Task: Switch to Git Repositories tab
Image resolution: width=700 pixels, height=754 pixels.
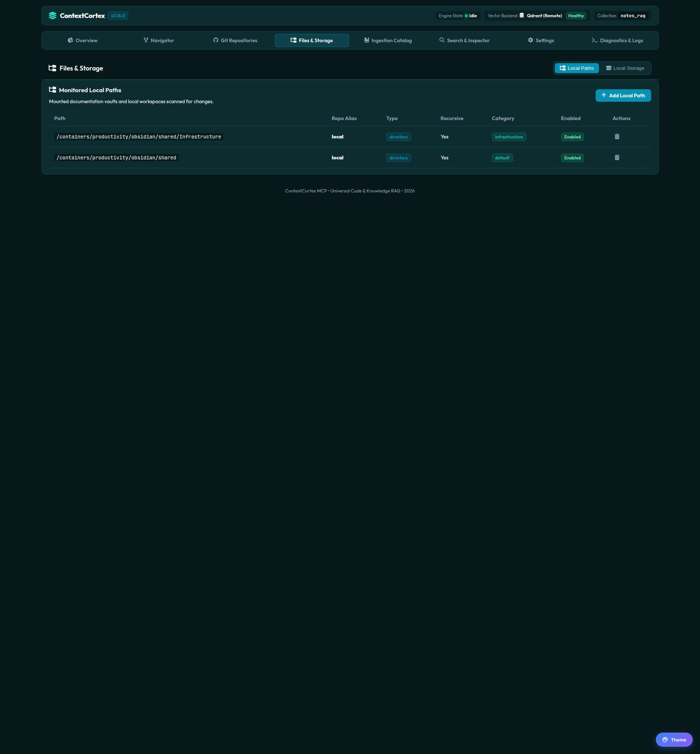Action: point(235,40)
